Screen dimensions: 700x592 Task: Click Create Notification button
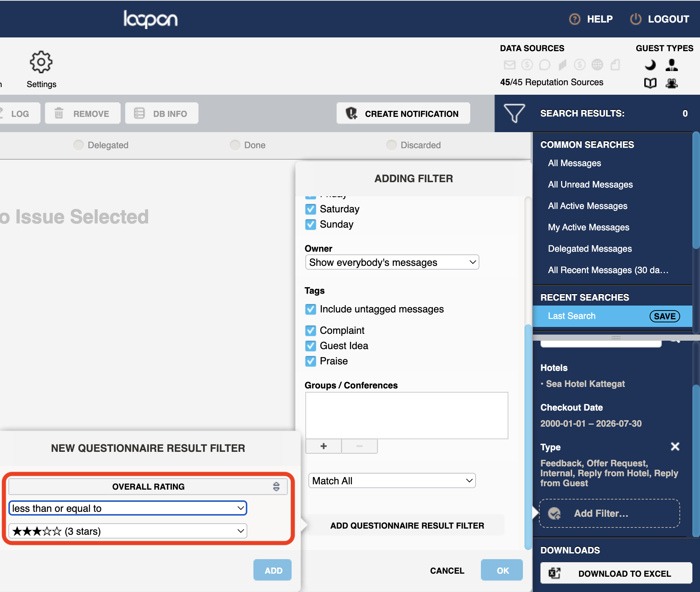[403, 113]
